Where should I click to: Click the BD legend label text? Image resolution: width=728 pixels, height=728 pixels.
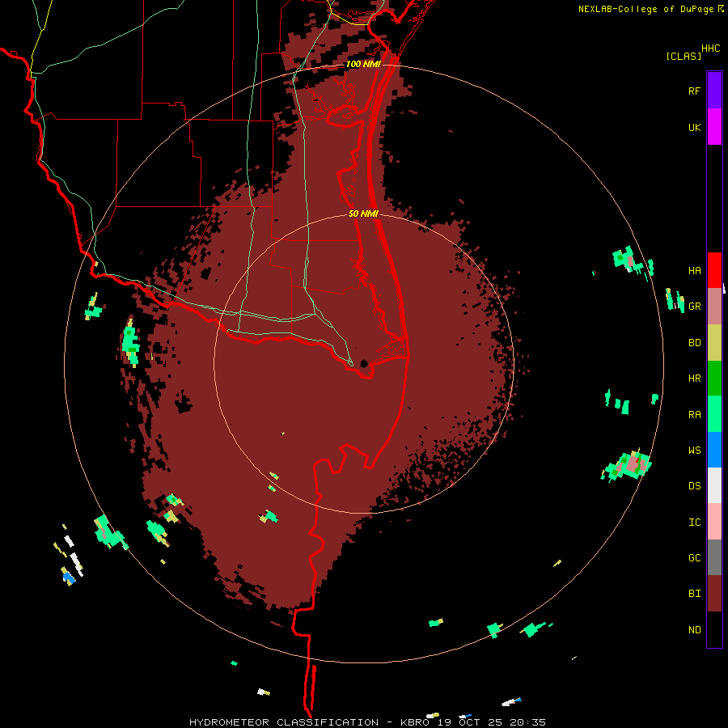[x=694, y=343]
